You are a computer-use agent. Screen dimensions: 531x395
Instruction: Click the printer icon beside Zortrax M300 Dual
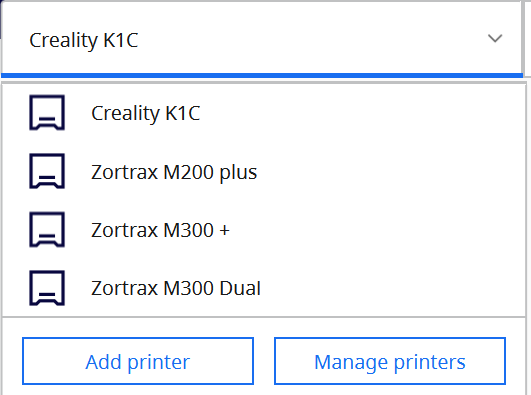coord(47,288)
